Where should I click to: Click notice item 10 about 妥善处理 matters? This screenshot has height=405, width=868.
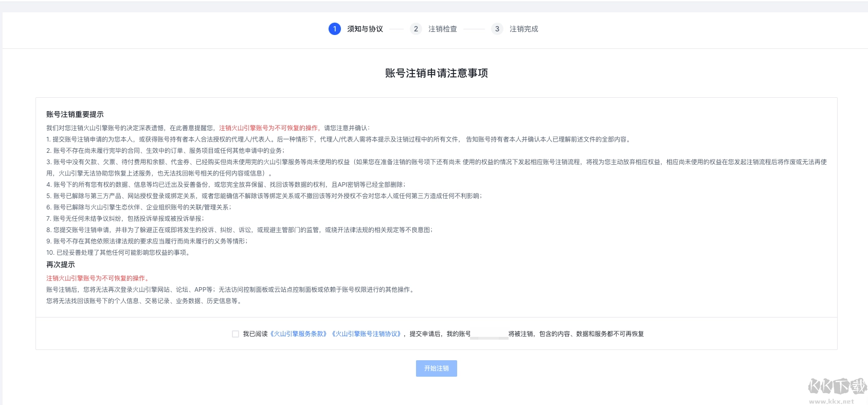(119, 253)
